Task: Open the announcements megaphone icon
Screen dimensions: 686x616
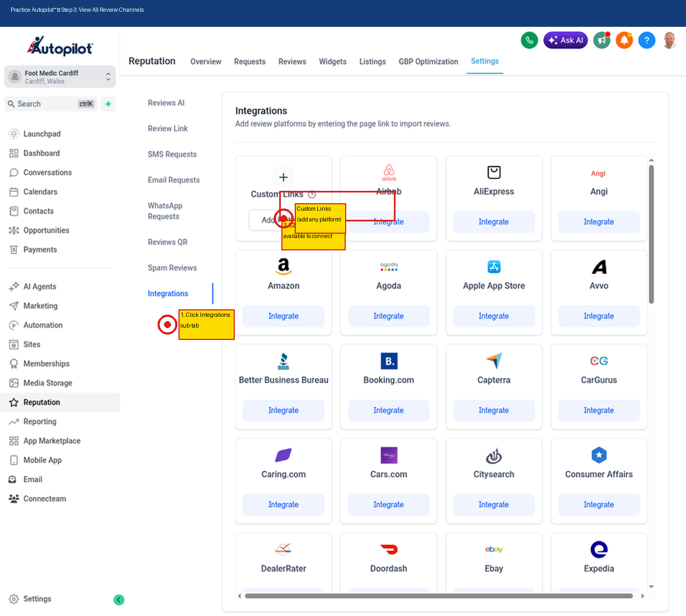Action: 602,40
